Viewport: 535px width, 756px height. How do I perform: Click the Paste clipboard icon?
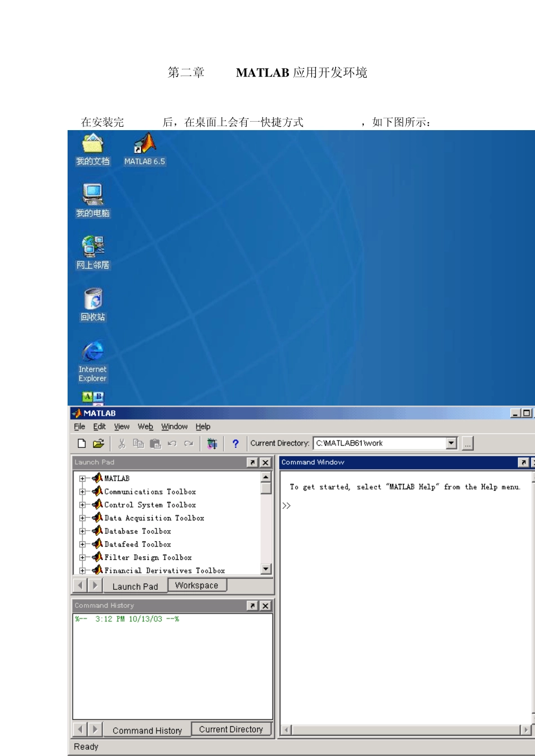point(155,443)
